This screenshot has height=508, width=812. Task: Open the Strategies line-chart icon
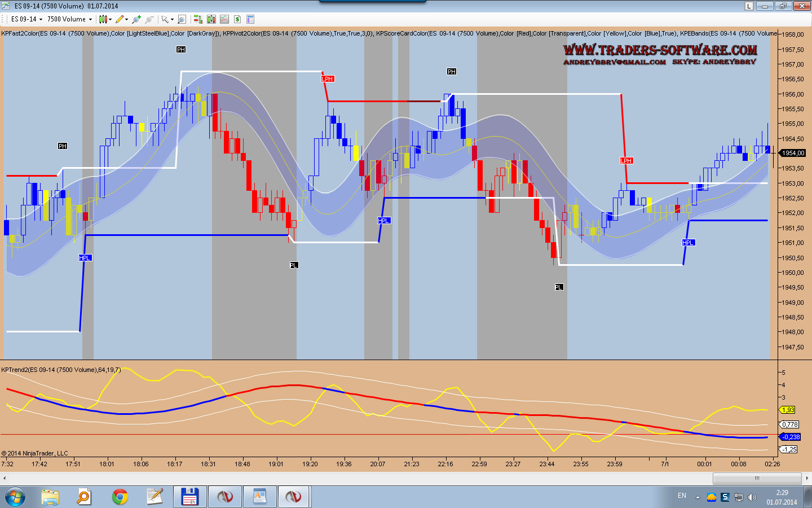point(224,19)
